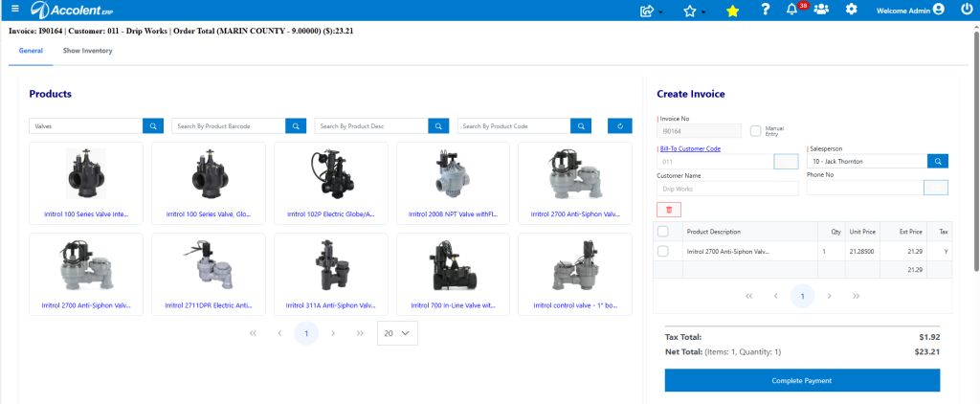Screen dimensions: 980x404
Task: Click the yellow filled star icon
Action: tap(732, 11)
